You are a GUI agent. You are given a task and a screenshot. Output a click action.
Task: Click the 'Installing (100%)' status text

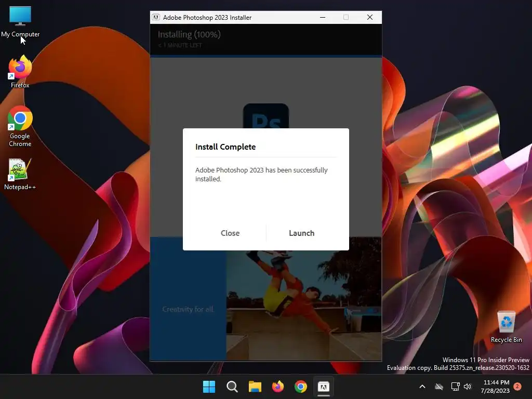point(189,34)
